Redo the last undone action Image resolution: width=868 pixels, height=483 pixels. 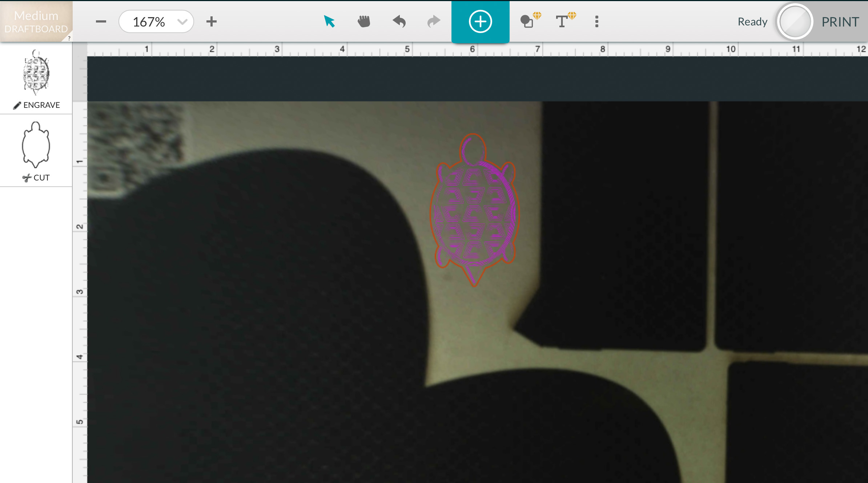[434, 21]
